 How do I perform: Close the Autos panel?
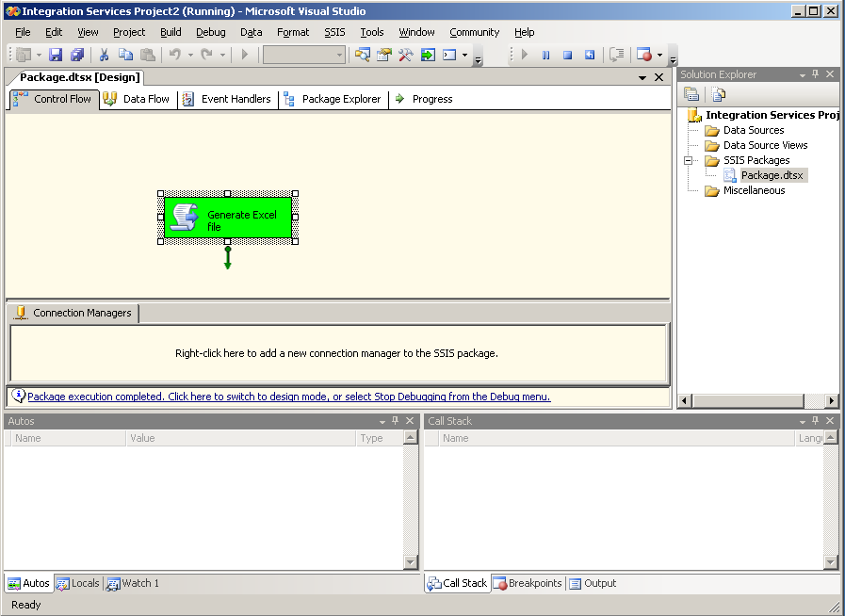pyautogui.click(x=410, y=420)
